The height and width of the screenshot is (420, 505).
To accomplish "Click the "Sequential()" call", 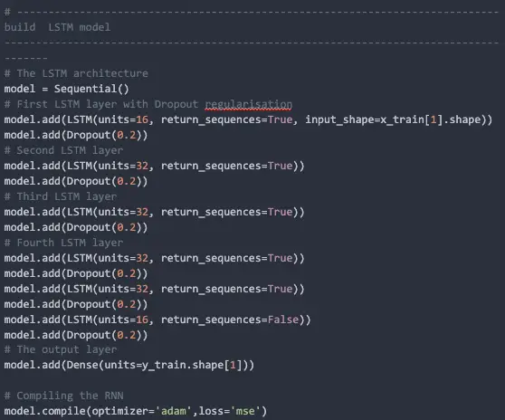I will tap(91, 89).
